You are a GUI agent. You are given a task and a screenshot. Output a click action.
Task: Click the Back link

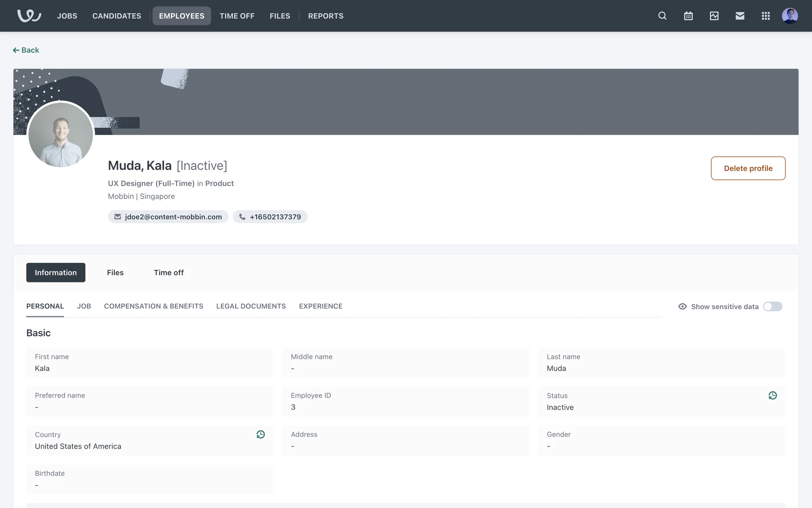click(26, 50)
